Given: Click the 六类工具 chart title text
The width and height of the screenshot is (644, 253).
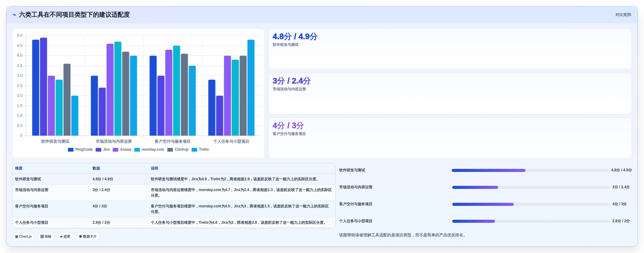Looking at the screenshot, I should [x=74, y=15].
